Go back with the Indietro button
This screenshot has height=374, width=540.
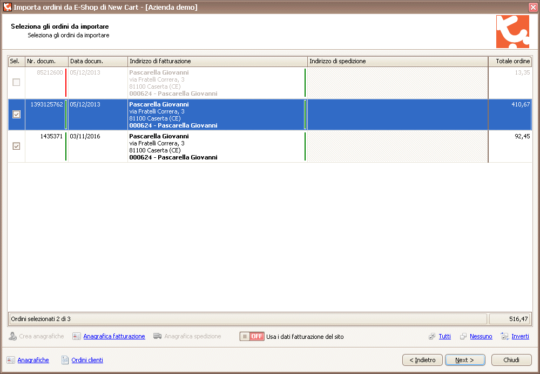422,360
